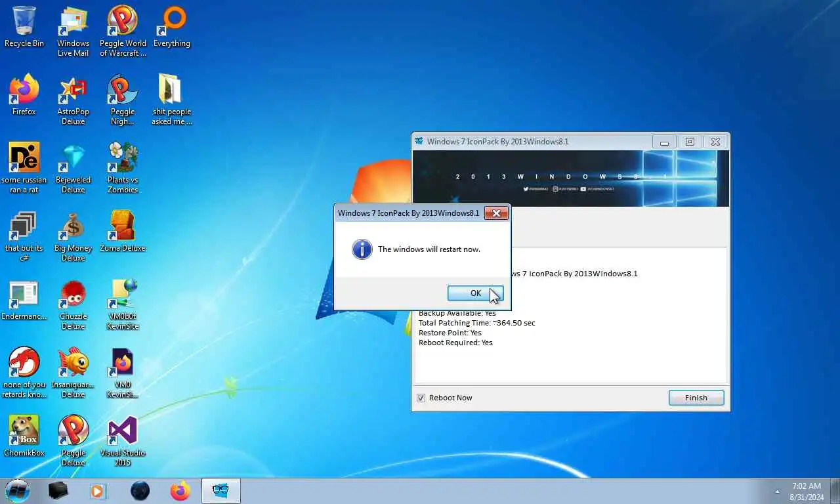Click the dark round taskbar icon
This screenshot has width=840, height=504.
click(140, 490)
